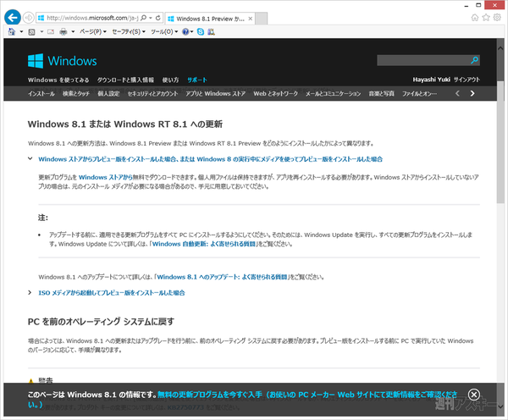
Task: Open the ツール(O) menu
Action: click(164, 32)
